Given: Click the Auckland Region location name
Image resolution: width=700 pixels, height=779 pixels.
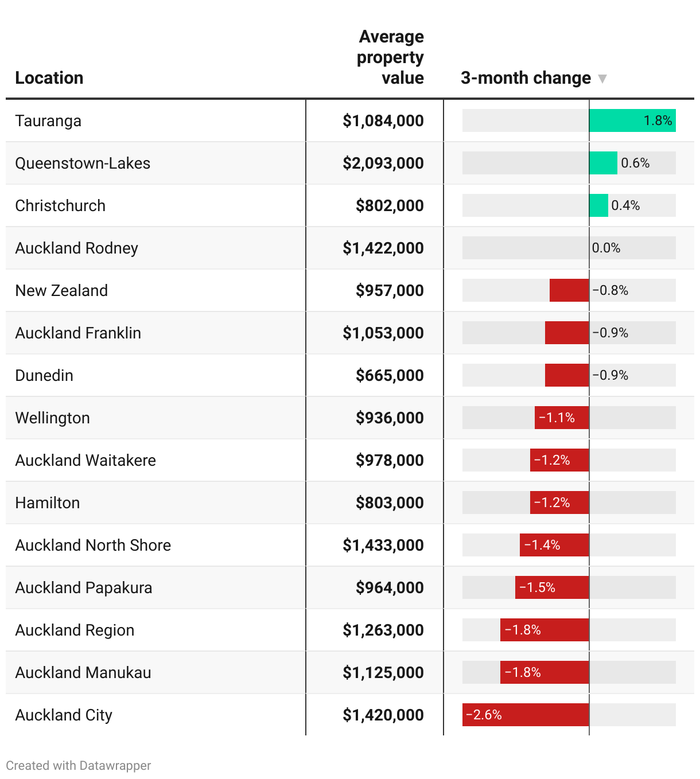Looking at the screenshot, I should coord(75,630).
